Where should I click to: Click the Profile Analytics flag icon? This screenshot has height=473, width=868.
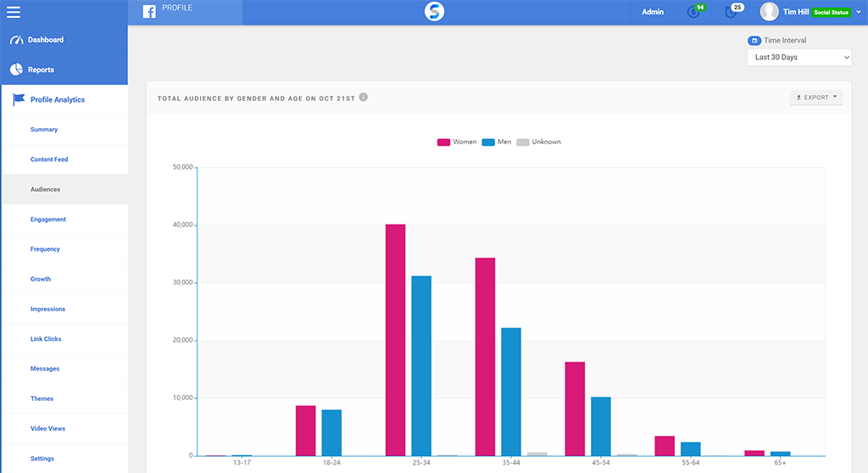[19, 99]
